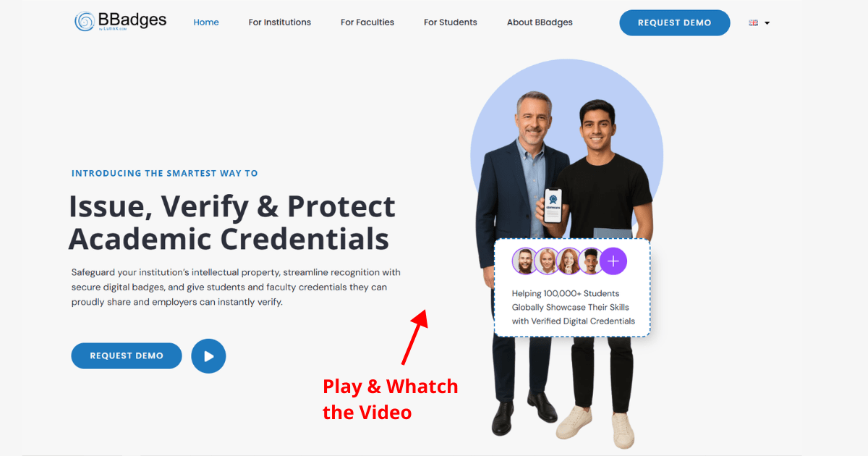The height and width of the screenshot is (456, 868).
Task: Open the For Students menu item
Action: point(451,22)
